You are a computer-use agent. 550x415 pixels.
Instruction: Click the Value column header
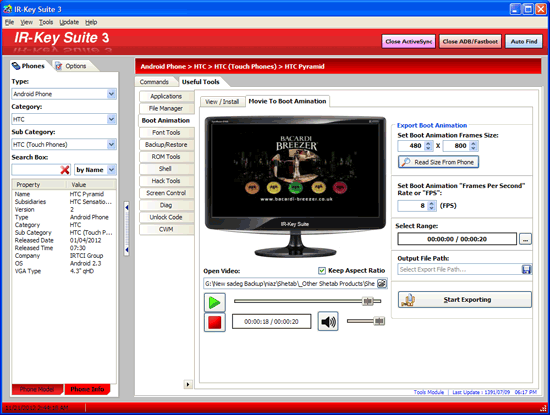coord(92,185)
